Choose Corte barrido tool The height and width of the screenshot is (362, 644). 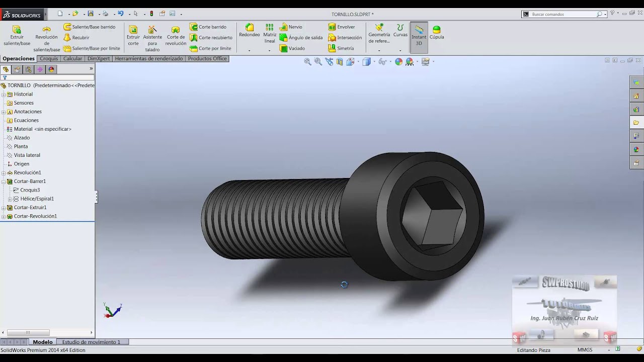(x=208, y=27)
